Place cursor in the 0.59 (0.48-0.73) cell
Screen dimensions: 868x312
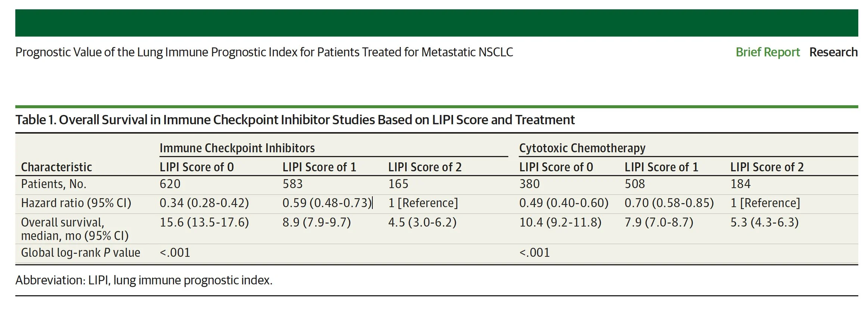click(327, 203)
